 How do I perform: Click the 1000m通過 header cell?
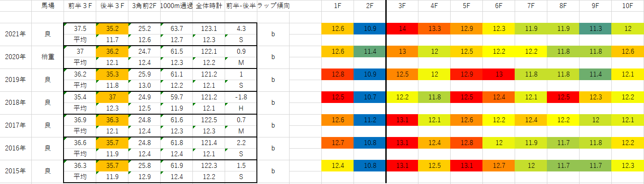(x=176, y=6)
